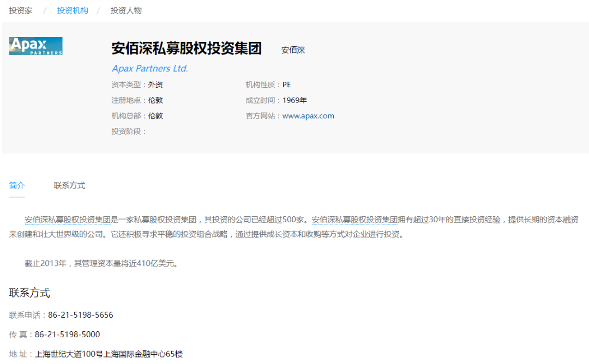589x364 pixels.
Task: Click the 1969年 founding date value
Action: [294, 100]
